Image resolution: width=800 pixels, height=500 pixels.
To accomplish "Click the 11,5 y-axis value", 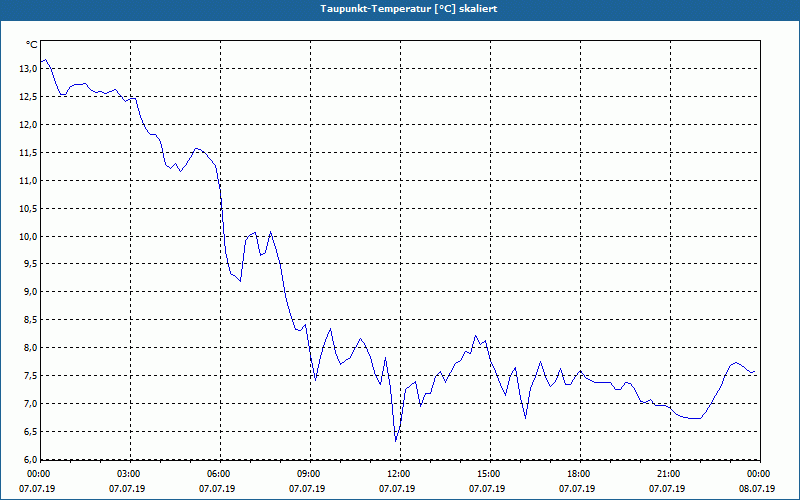I will coord(28,153).
